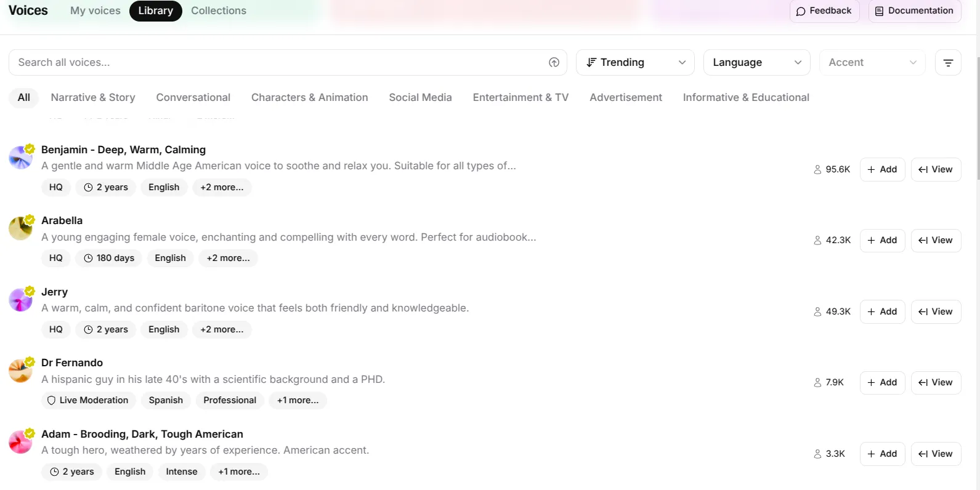Click the 180 days tag on Arabella
Screen dimensions: 980x490
(109, 258)
